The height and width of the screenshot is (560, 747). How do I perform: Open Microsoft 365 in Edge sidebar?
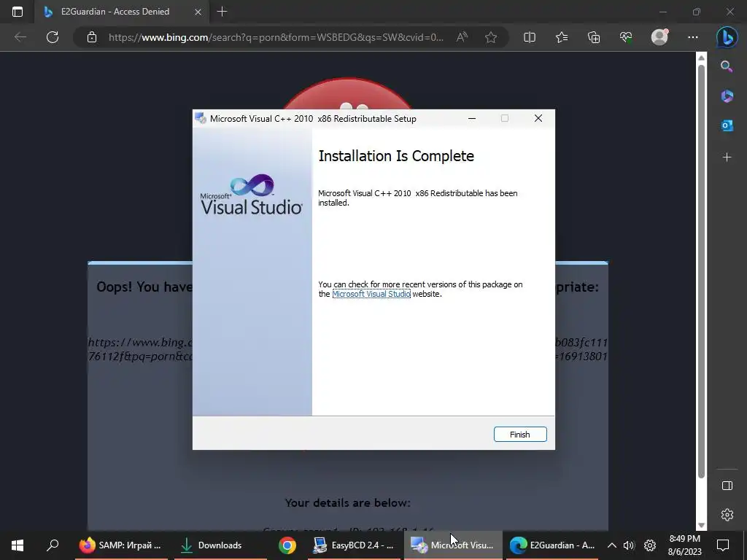pyautogui.click(x=727, y=96)
